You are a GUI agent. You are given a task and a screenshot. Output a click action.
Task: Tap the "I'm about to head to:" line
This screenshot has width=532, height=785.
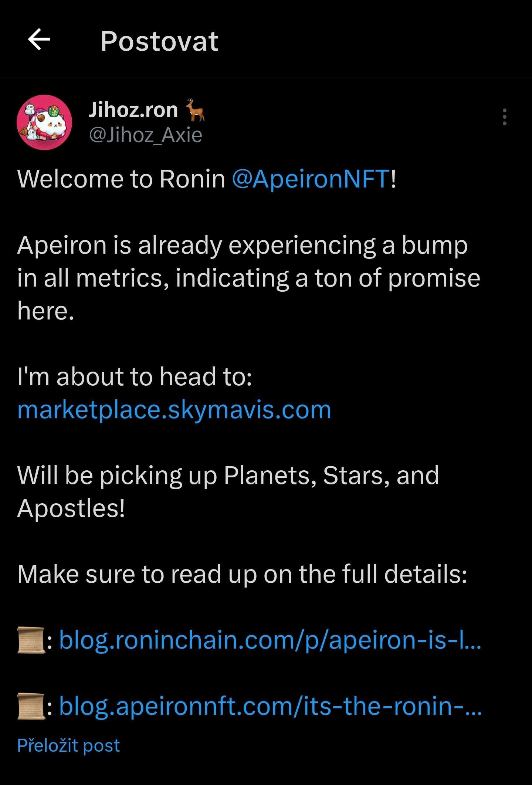[135, 377]
